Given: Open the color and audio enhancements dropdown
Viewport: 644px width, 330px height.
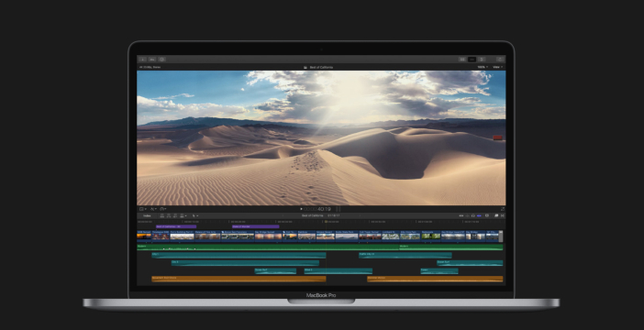Looking at the screenshot, I should 153,209.
